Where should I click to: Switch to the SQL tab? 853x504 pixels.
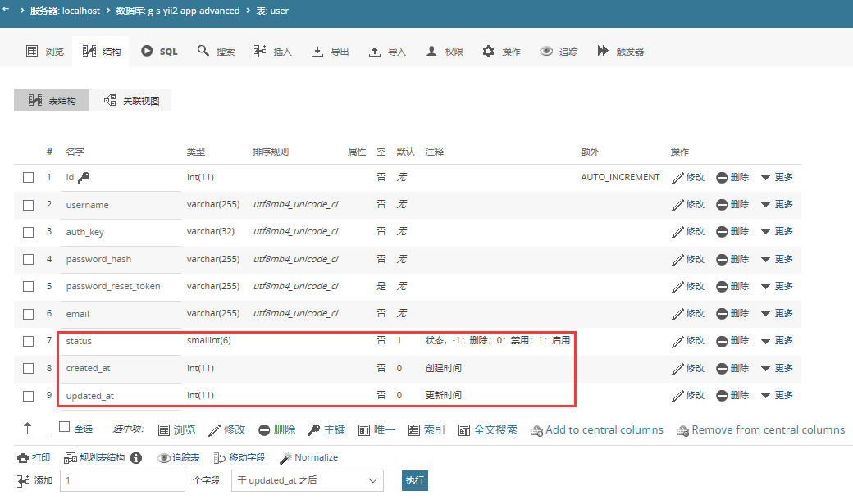click(x=159, y=52)
